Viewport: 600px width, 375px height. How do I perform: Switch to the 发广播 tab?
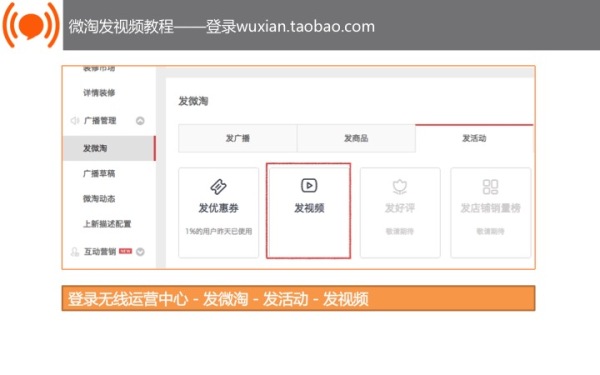(x=238, y=138)
